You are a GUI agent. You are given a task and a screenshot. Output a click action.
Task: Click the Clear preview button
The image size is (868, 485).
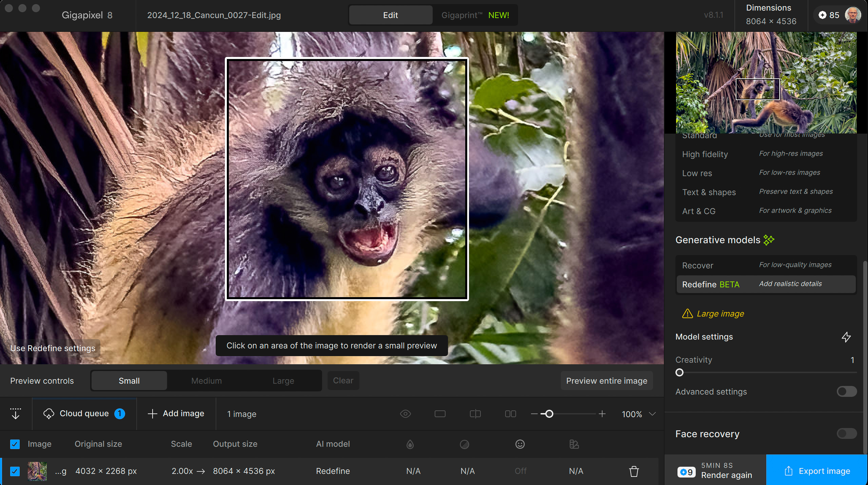pos(343,381)
